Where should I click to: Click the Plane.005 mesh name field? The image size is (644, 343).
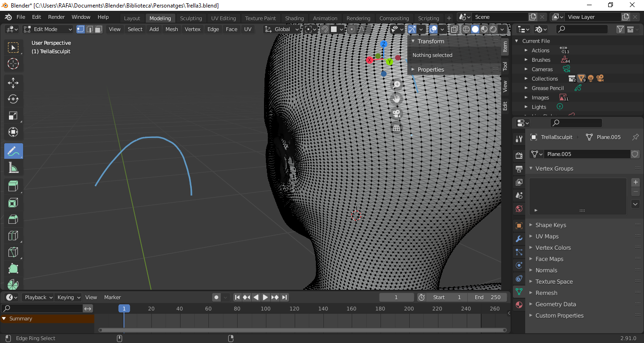point(586,154)
